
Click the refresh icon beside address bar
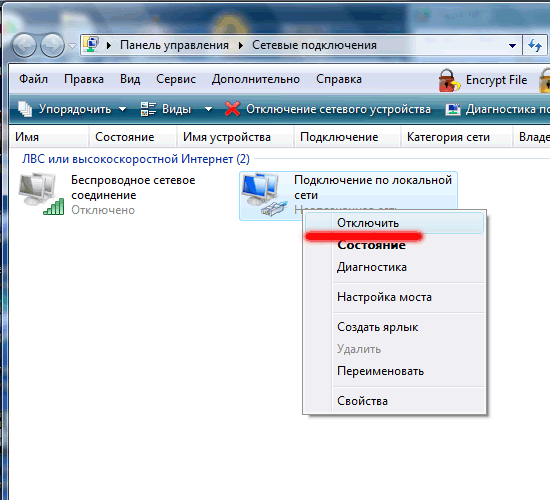535,45
